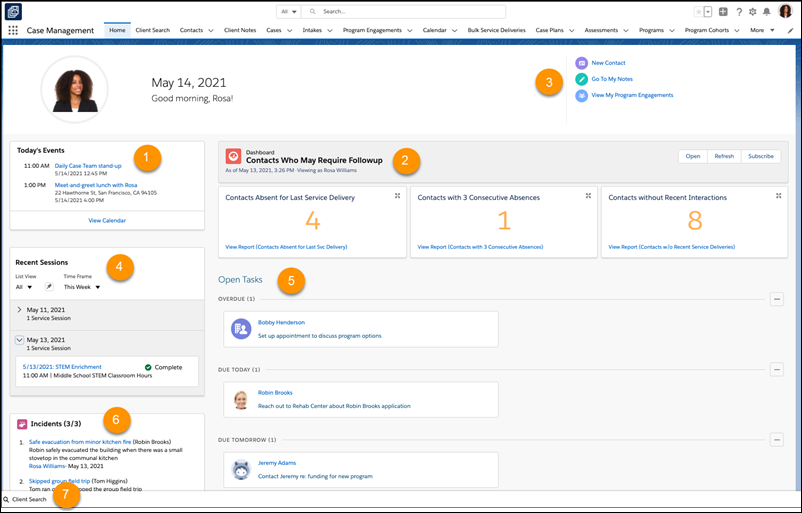Click the Robin Brooks avatar

click(241, 399)
